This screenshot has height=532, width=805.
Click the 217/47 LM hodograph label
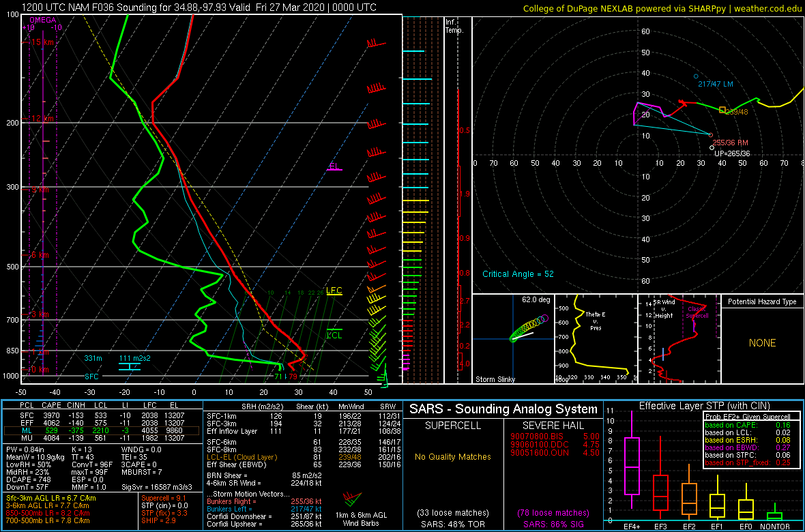(x=716, y=84)
